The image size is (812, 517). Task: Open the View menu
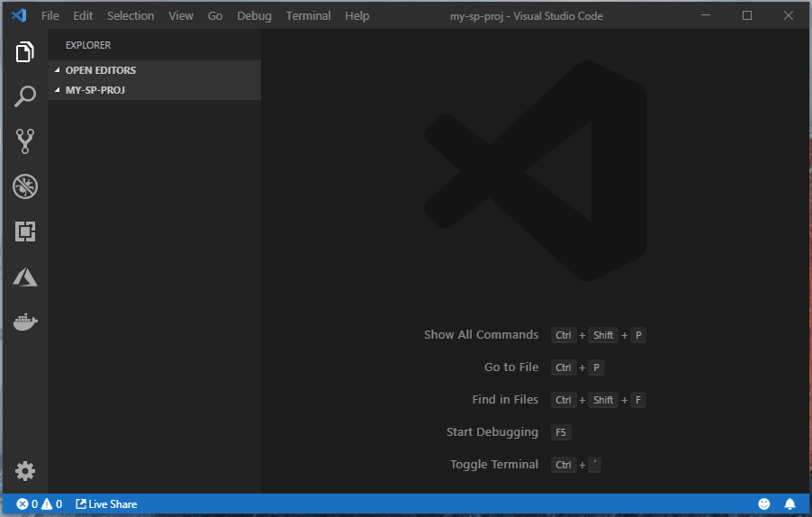point(181,15)
